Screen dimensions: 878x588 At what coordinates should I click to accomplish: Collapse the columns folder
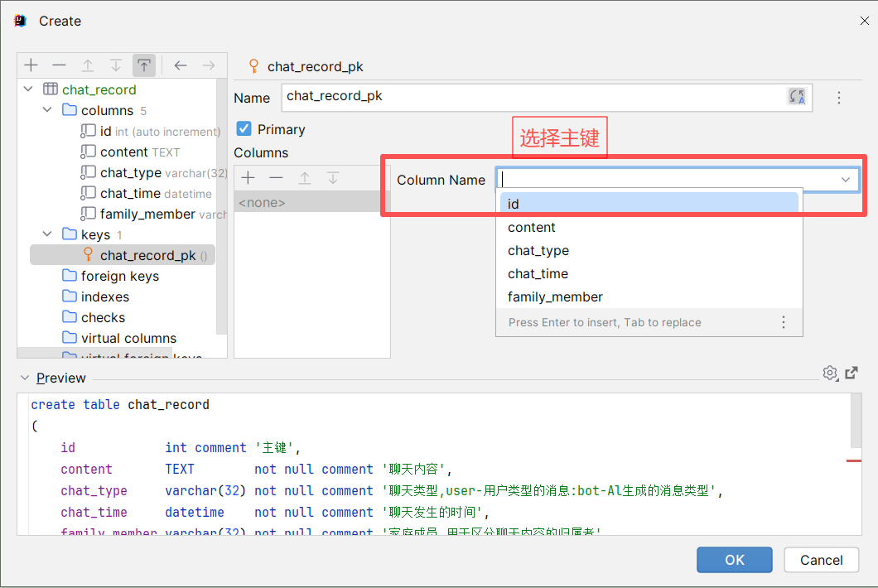pos(47,110)
